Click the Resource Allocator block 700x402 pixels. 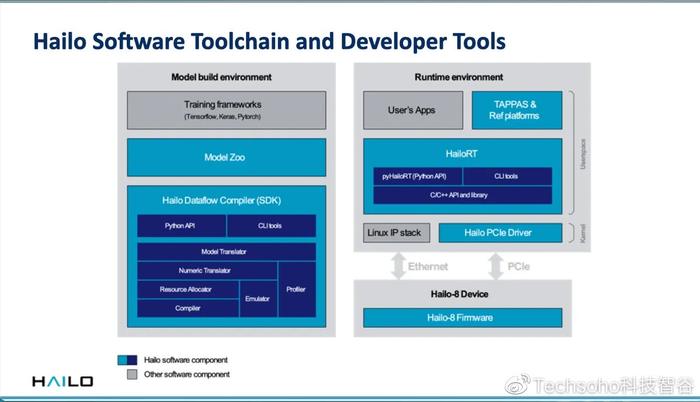pyautogui.click(x=188, y=289)
